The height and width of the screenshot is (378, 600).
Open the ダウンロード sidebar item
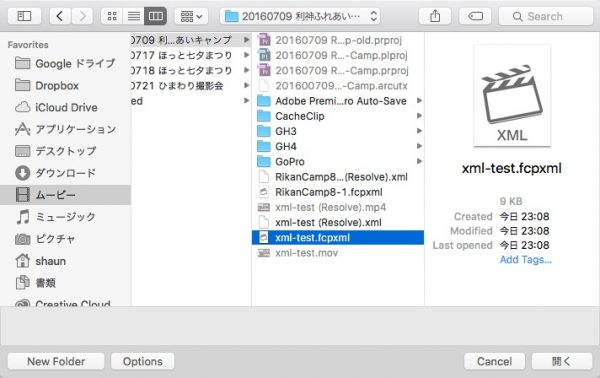pos(65,173)
